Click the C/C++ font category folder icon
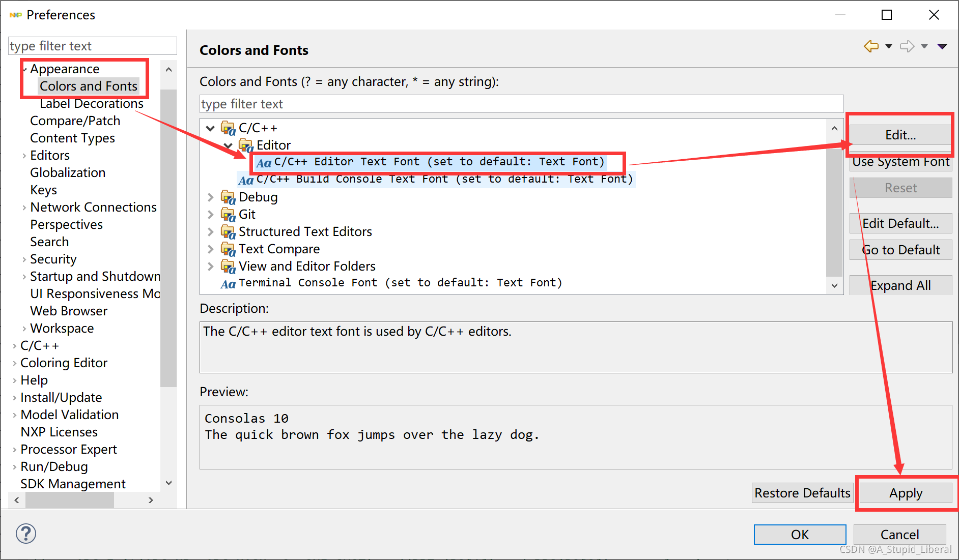This screenshot has width=959, height=560. pyautogui.click(x=228, y=128)
